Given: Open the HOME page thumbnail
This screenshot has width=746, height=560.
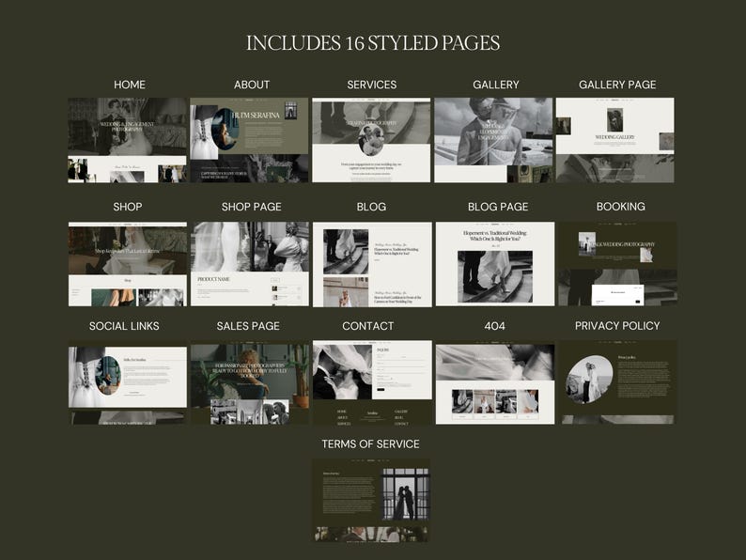Looking at the screenshot, I should coord(127,140).
